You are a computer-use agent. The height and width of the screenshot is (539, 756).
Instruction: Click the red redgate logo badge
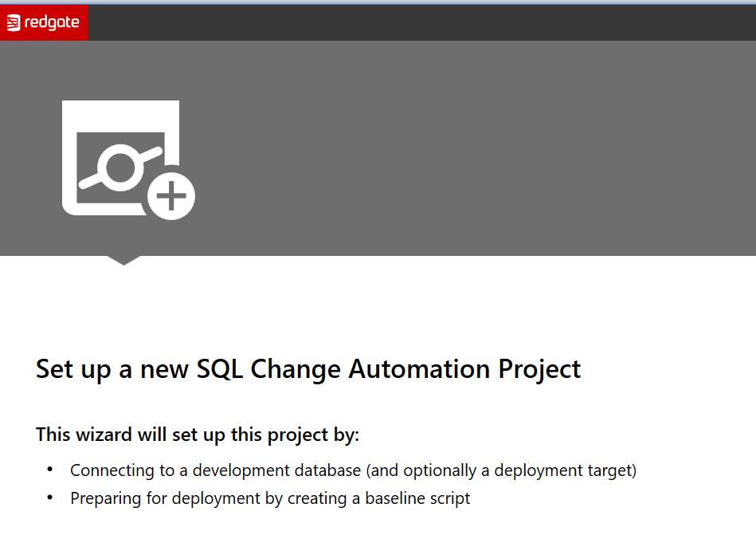(44, 22)
